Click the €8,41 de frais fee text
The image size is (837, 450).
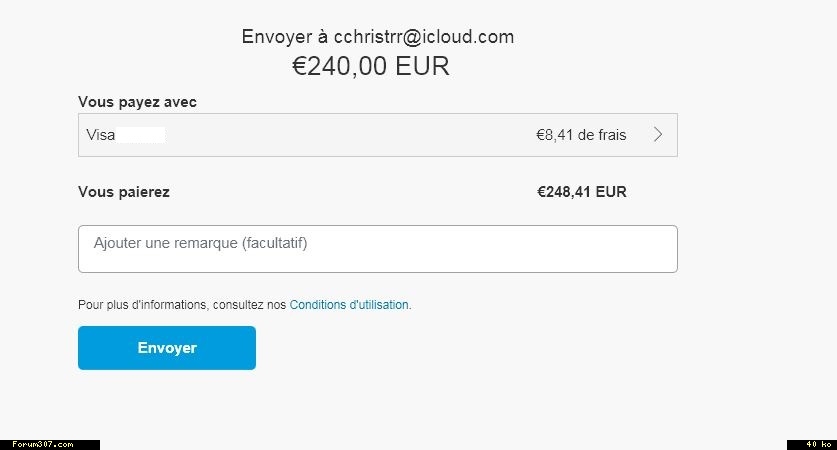(581, 135)
